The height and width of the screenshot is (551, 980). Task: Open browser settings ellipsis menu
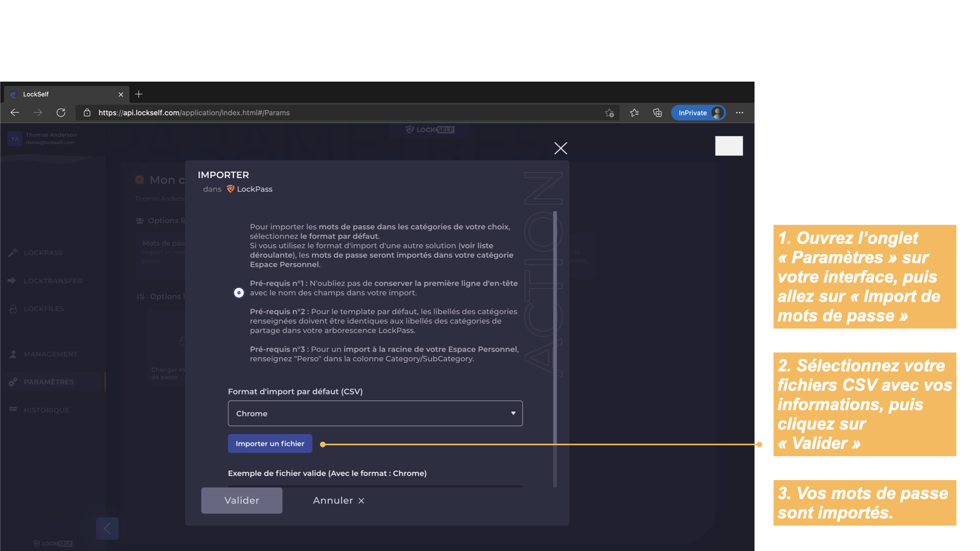point(740,113)
